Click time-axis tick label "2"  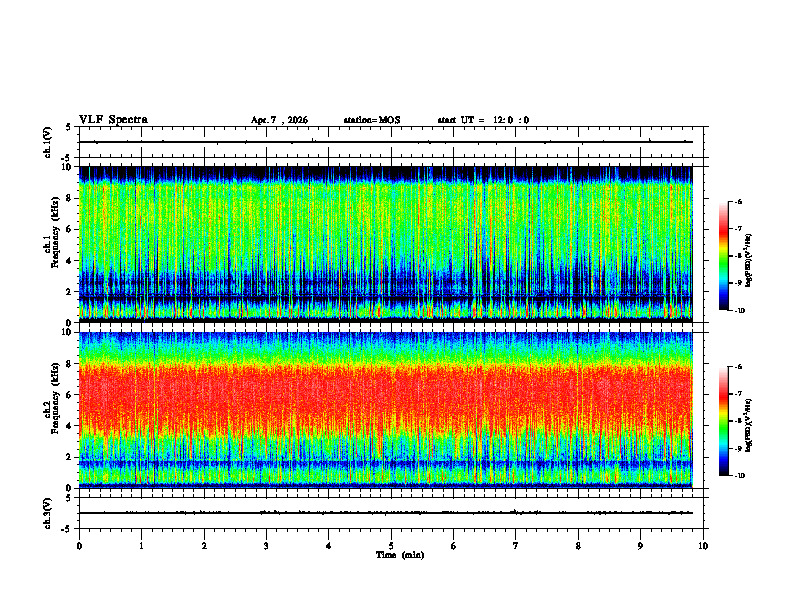(204, 546)
